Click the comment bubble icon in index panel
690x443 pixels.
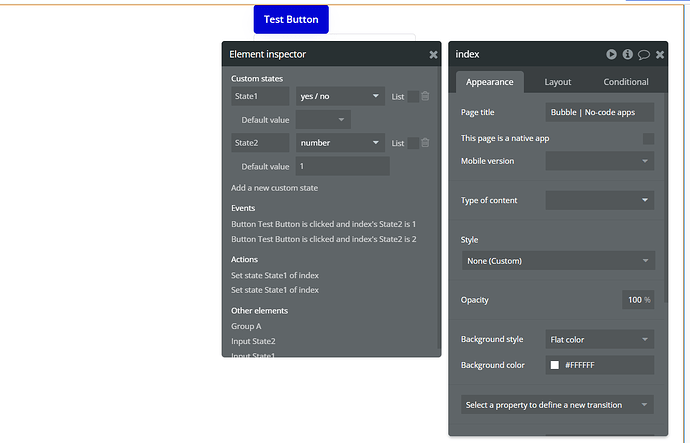pos(644,55)
